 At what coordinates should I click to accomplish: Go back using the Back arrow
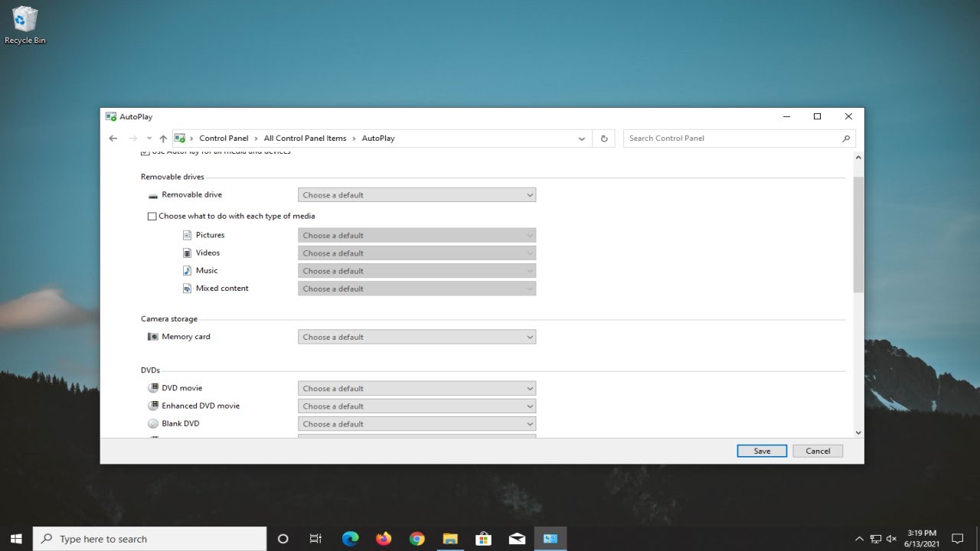[x=113, y=139]
